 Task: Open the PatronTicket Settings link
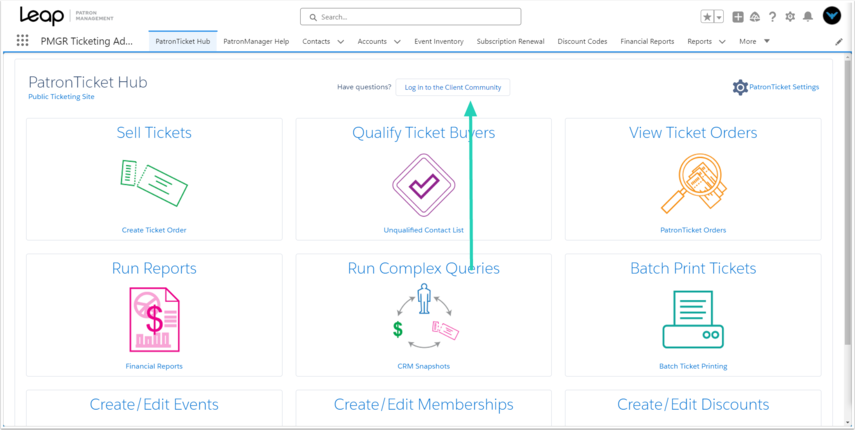point(784,87)
